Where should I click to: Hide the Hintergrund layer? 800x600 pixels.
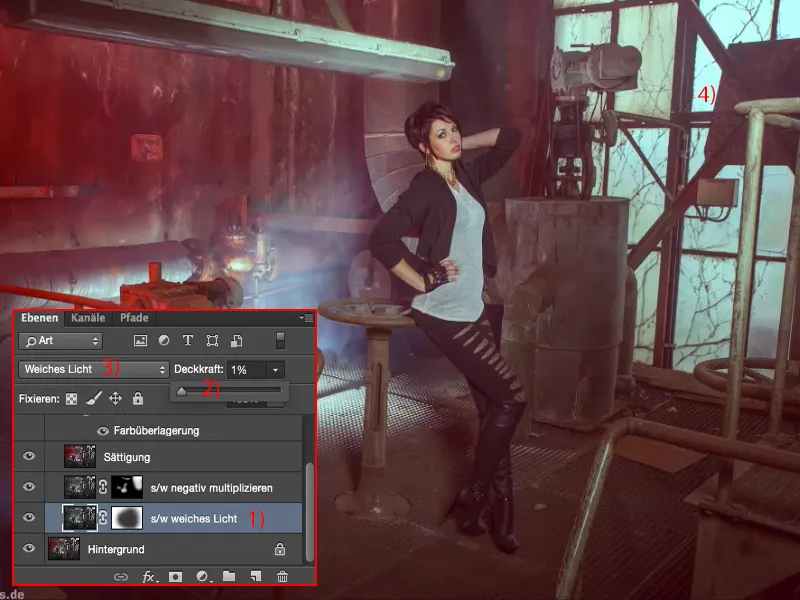pos(29,548)
